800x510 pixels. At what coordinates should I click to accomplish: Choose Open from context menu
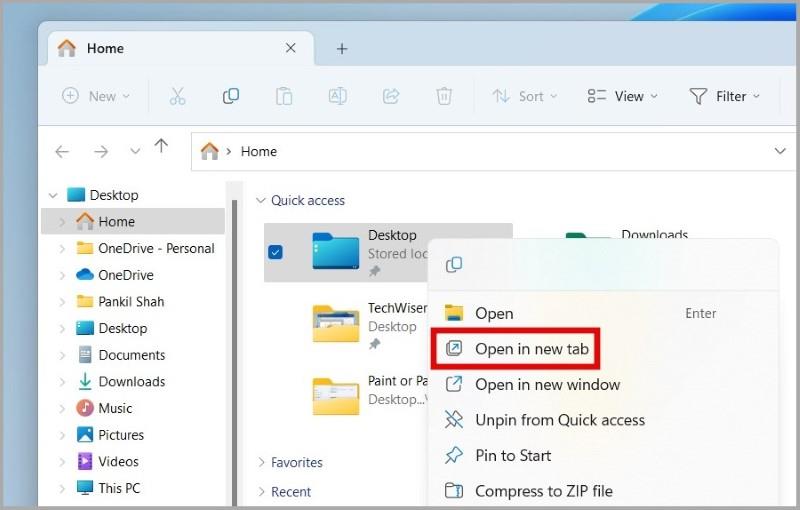(x=603, y=313)
